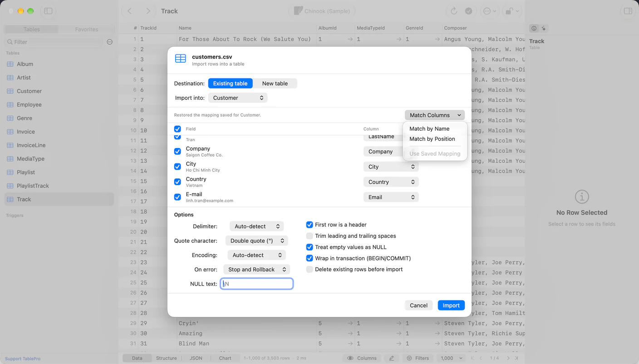This screenshot has width=639, height=364.
Task: Click the pencil edit icon in status bar
Action: [x=392, y=358]
